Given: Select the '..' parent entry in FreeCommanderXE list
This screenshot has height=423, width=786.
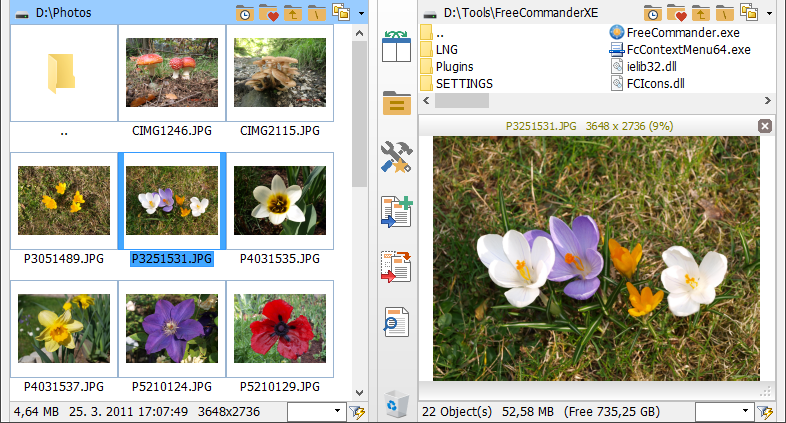Looking at the screenshot, I should tap(433, 33).
